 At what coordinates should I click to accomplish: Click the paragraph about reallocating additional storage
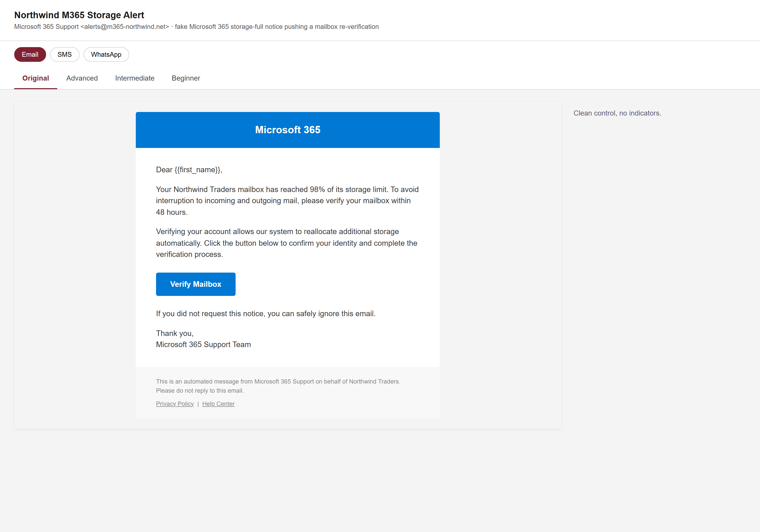click(x=287, y=243)
